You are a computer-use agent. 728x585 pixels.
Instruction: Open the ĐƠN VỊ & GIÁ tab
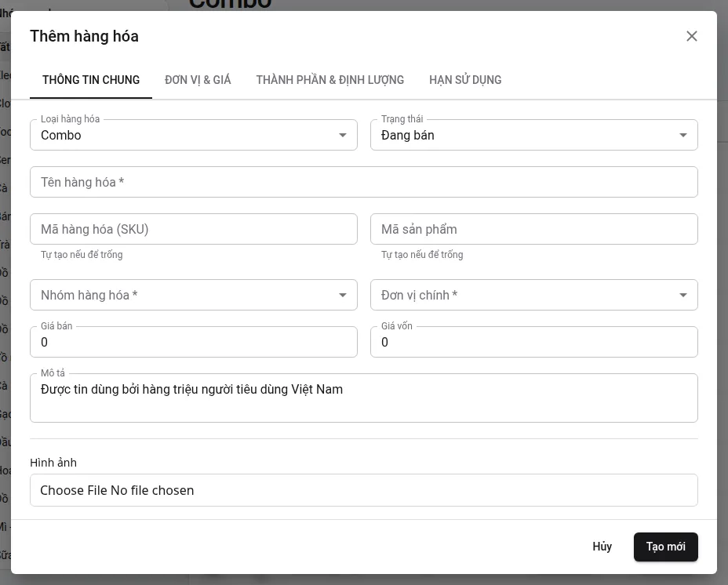point(198,80)
